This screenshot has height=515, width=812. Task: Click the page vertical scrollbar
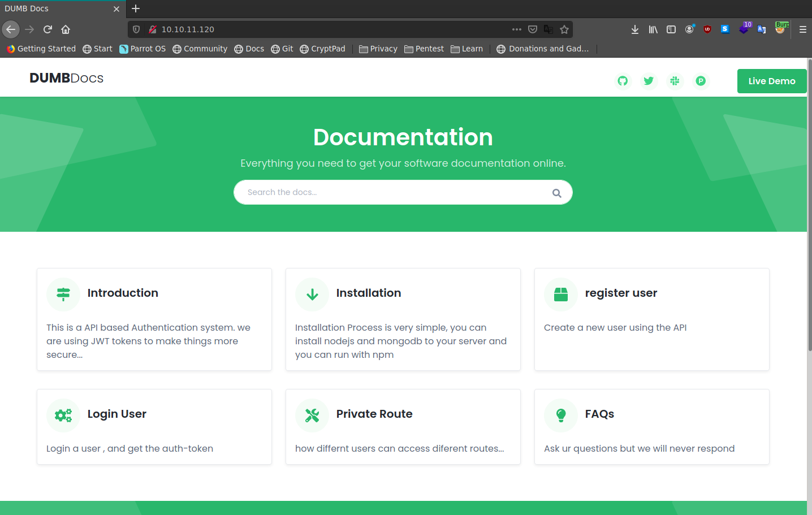click(810, 206)
